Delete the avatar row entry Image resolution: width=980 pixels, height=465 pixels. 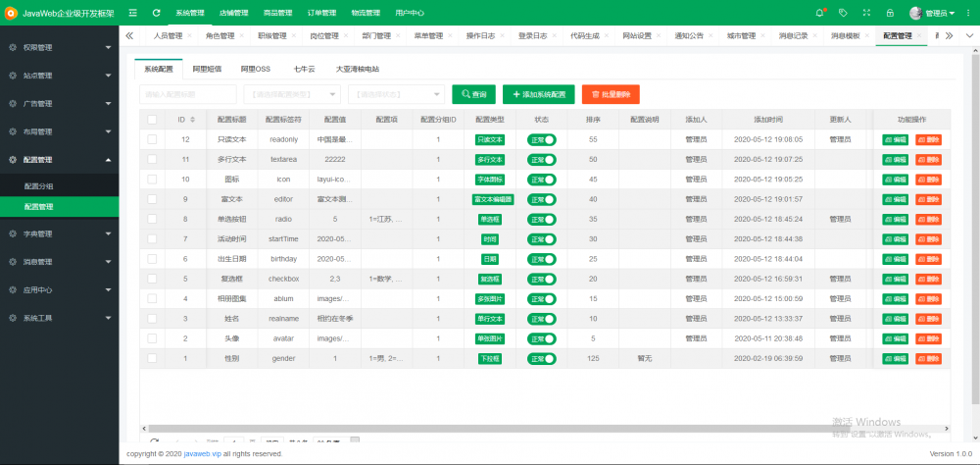tap(928, 338)
